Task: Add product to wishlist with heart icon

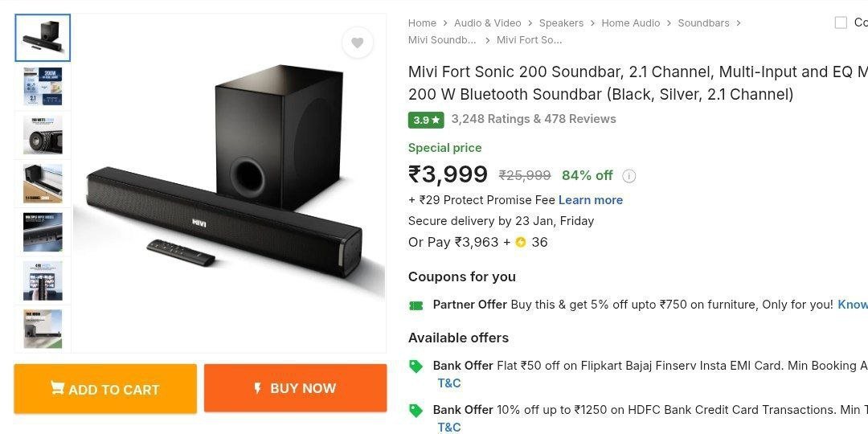Action: (x=358, y=43)
